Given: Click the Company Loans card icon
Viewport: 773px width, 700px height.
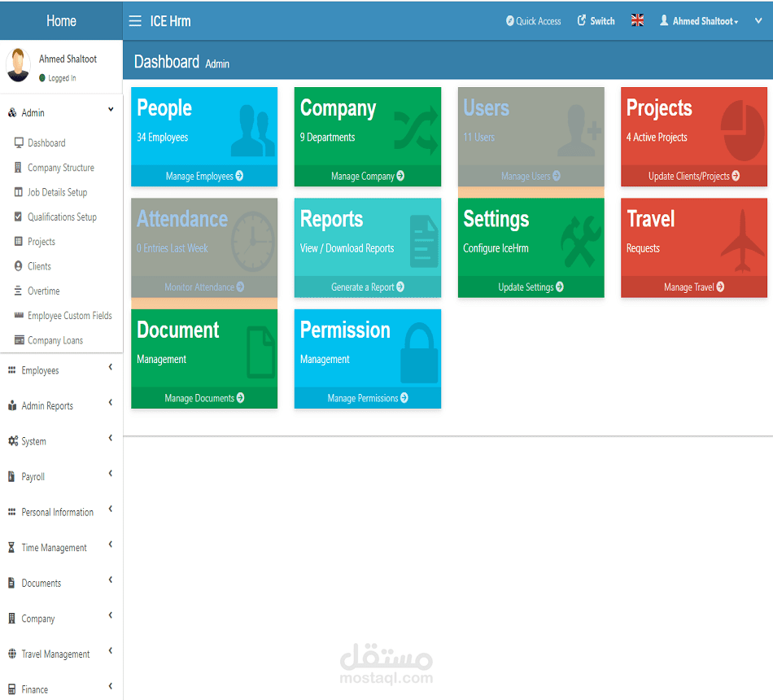Looking at the screenshot, I should coord(20,340).
